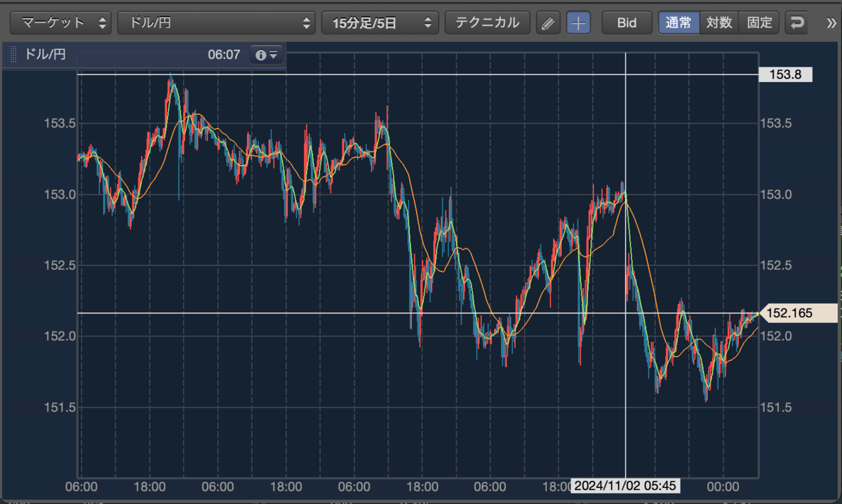Open the info dropdown in ドル/円 panel
This screenshot has height=504, width=842.
click(267, 55)
